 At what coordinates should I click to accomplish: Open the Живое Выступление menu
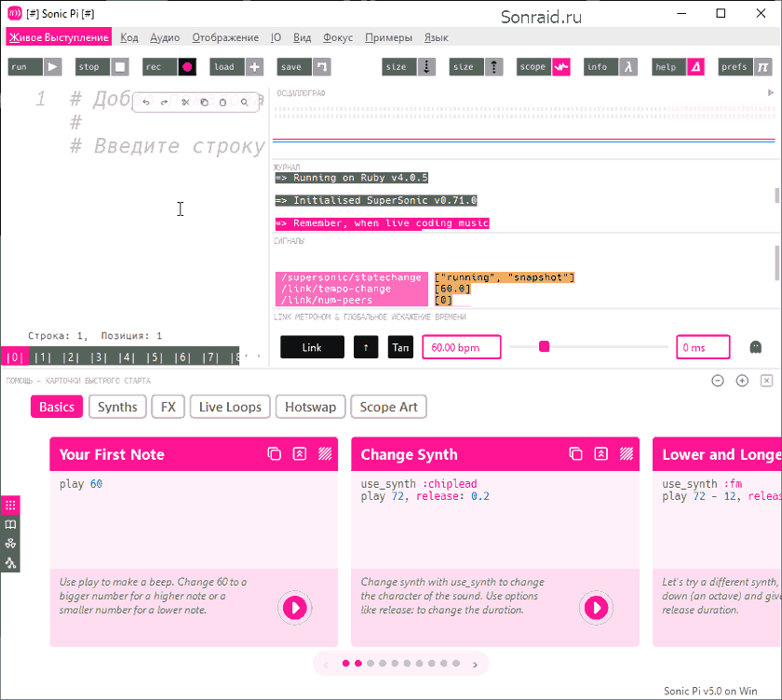[59, 37]
